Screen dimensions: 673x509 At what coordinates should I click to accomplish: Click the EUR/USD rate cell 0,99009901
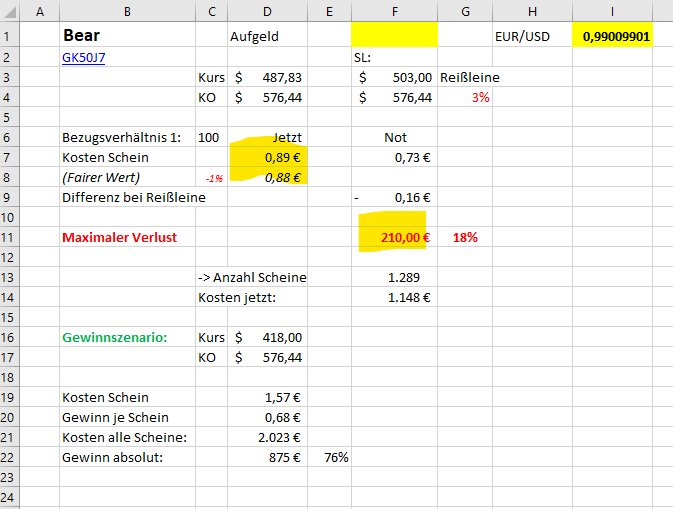point(611,37)
